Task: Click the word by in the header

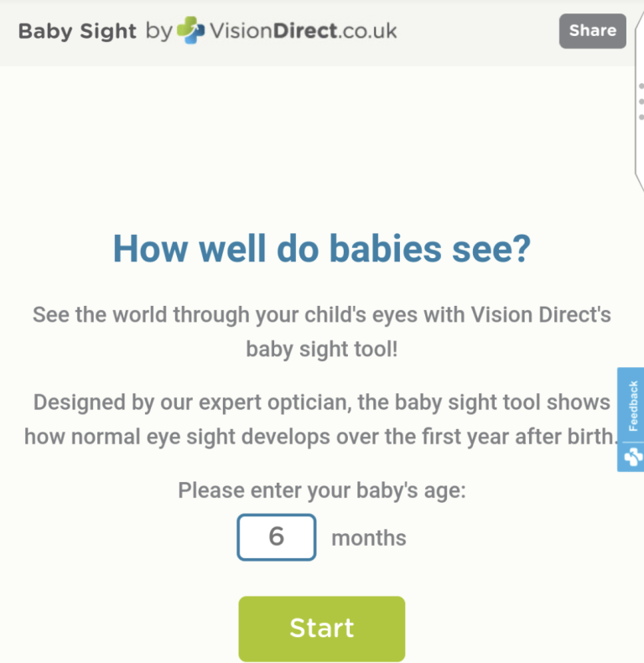Action: coord(159,32)
